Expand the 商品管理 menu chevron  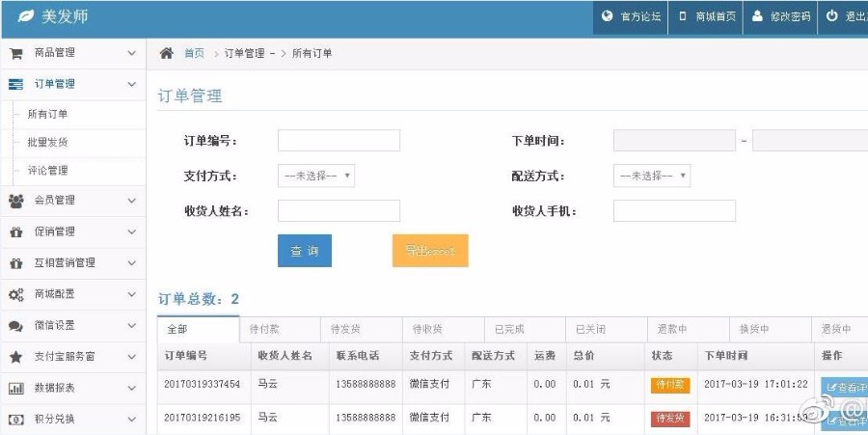pyautogui.click(x=132, y=53)
